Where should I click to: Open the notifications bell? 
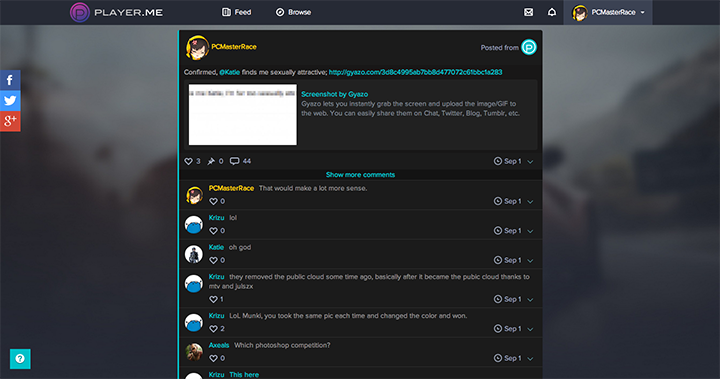(x=552, y=12)
